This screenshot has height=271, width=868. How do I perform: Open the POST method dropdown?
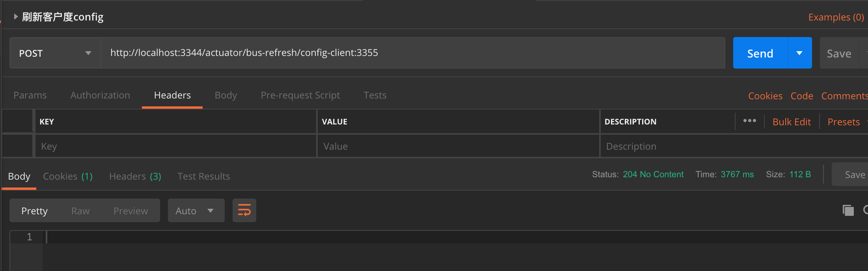(x=55, y=53)
